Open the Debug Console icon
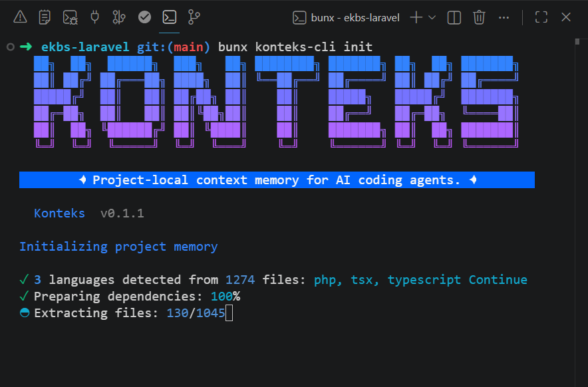The height and width of the screenshot is (387, 588). pos(70,17)
